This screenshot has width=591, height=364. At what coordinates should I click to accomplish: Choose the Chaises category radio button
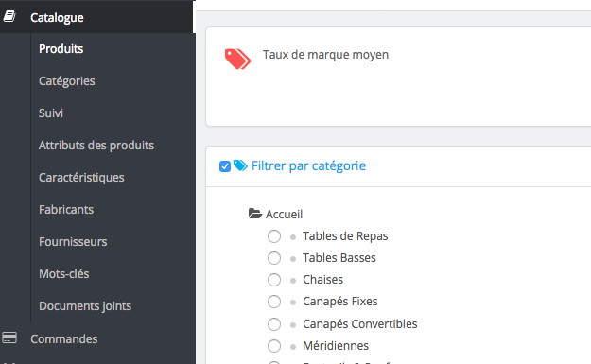[x=274, y=280]
